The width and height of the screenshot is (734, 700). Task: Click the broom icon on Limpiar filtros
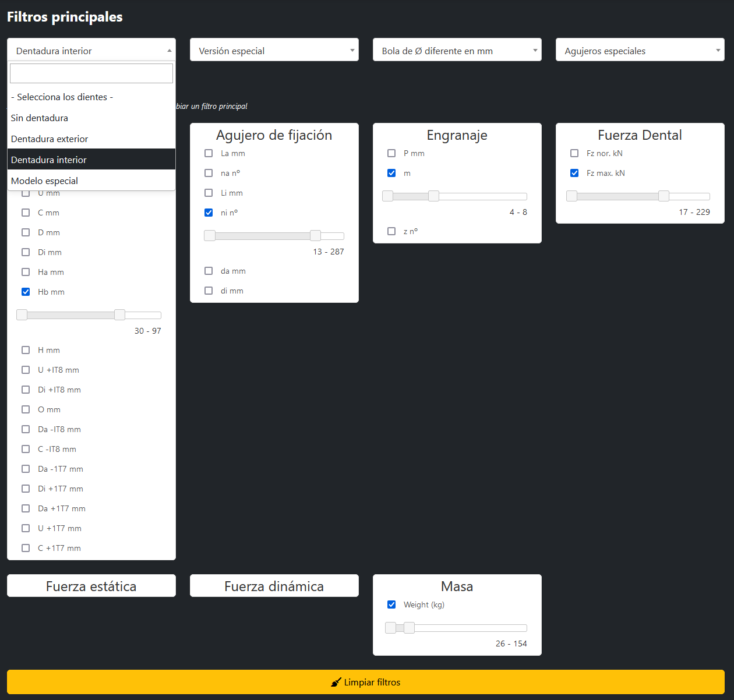(336, 682)
